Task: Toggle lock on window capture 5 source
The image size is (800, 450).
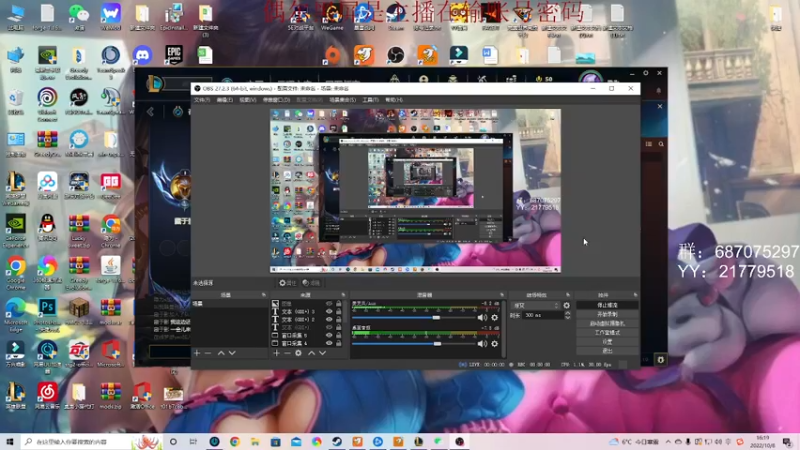Action: pos(339,335)
